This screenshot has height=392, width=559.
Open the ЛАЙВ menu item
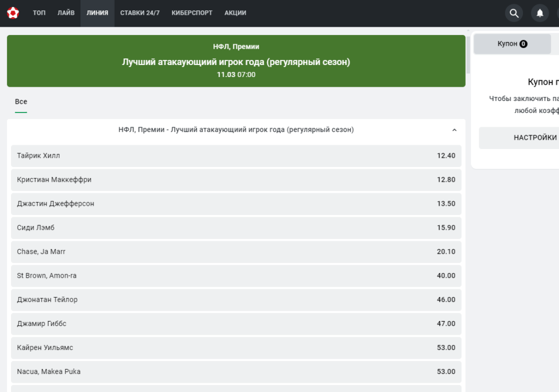(66, 13)
